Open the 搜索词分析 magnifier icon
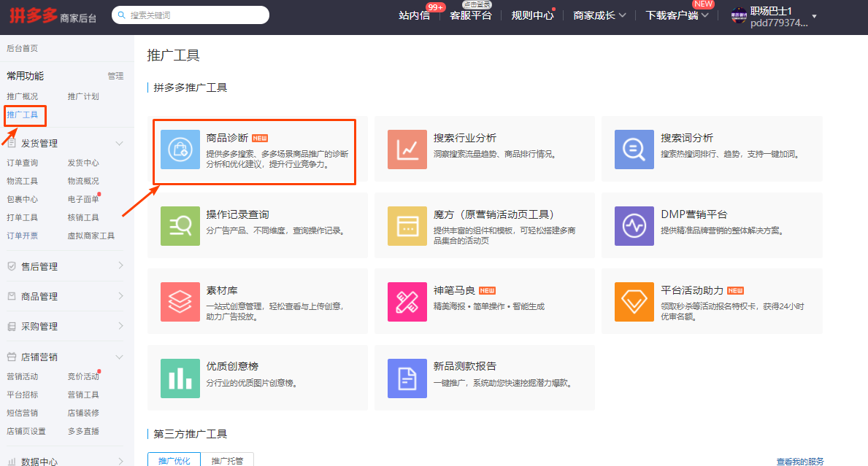The image size is (868, 466). point(634,149)
